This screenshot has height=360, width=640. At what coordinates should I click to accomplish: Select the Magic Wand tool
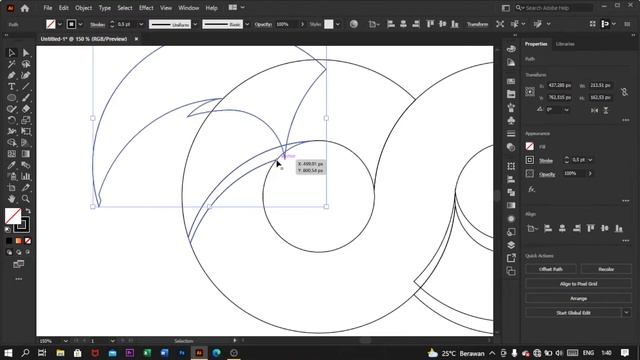[x=11, y=64]
